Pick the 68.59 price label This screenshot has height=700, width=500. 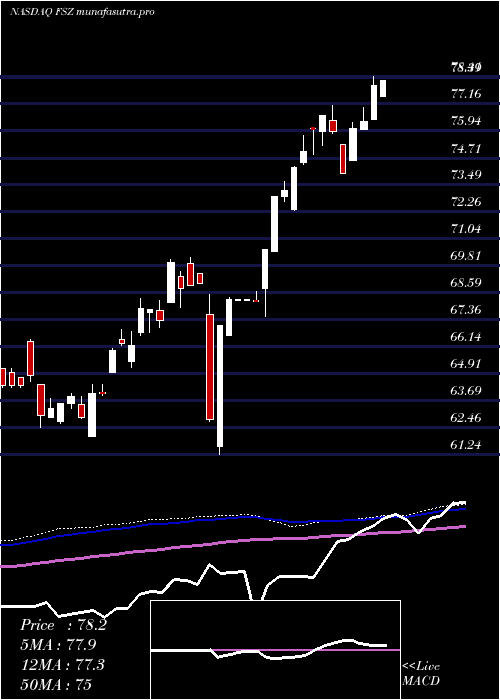[466, 283]
